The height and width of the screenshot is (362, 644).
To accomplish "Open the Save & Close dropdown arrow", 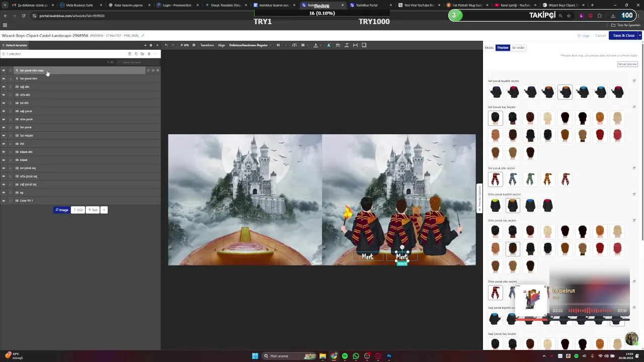I will pyautogui.click(x=640, y=36).
